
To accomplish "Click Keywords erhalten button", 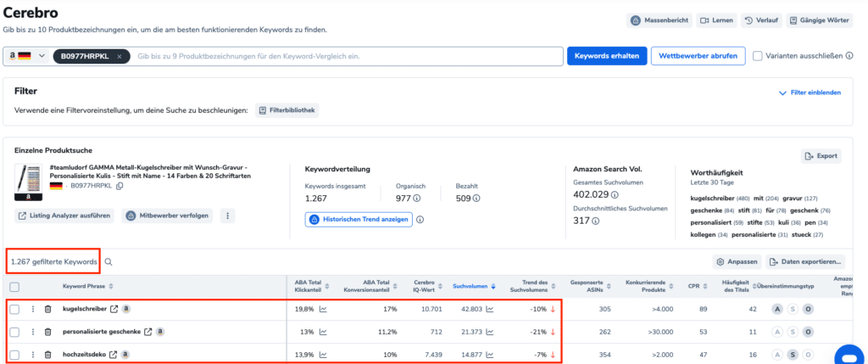I will point(607,56).
